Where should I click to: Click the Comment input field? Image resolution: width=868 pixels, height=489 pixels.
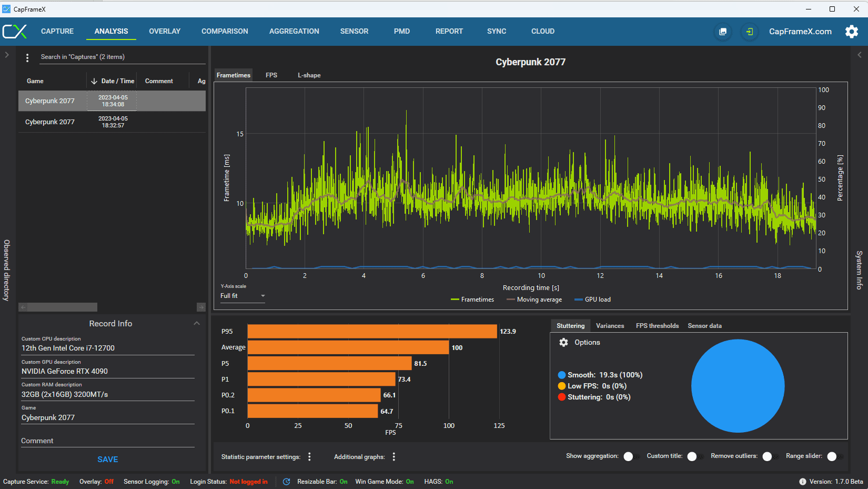107,441
